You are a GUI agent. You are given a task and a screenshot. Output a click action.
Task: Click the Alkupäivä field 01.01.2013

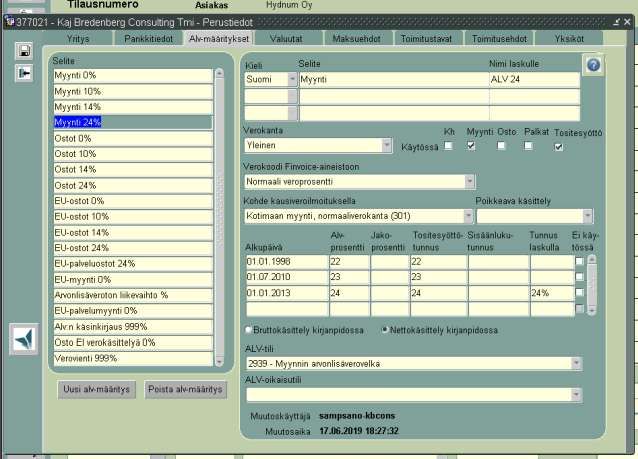click(x=286, y=293)
